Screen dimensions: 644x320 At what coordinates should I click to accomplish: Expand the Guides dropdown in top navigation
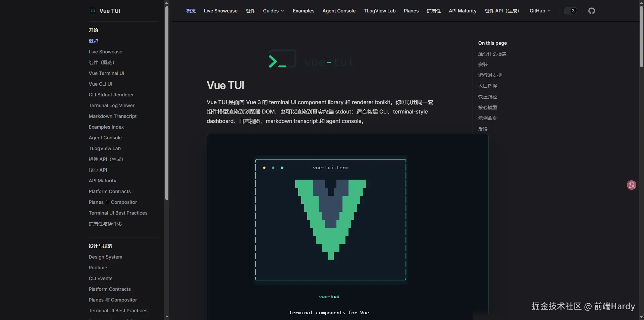coord(273,11)
